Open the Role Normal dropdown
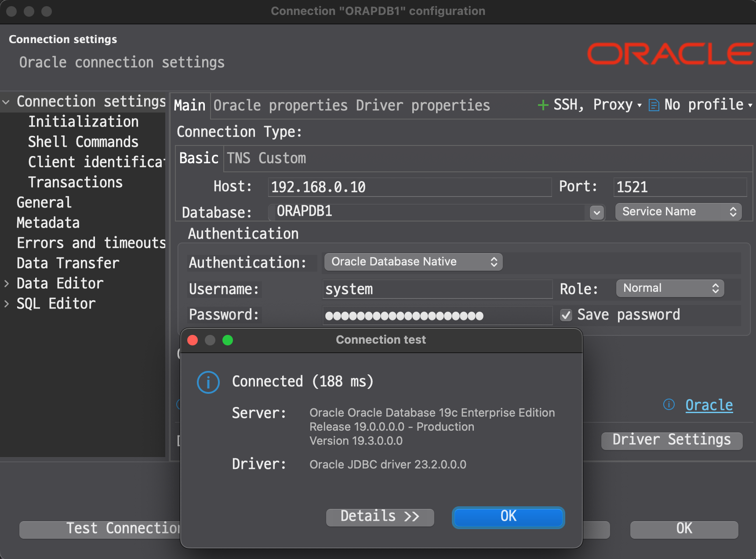 click(x=670, y=288)
